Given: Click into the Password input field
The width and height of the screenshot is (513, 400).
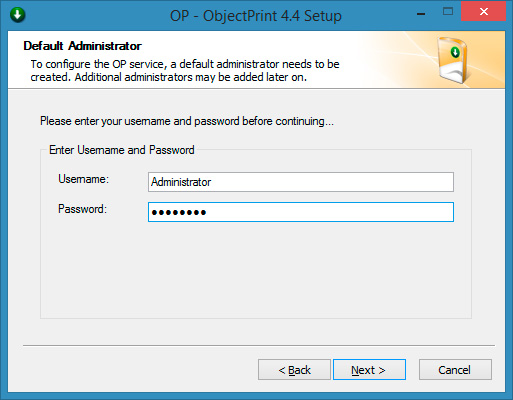Looking at the screenshot, I should 301,212.
